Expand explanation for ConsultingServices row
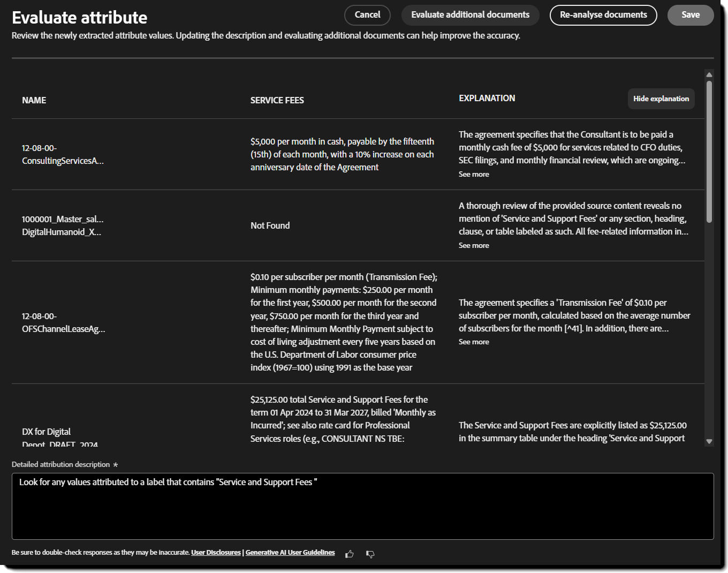The height and width of the screenshot is (573, 728). [474, 174]
